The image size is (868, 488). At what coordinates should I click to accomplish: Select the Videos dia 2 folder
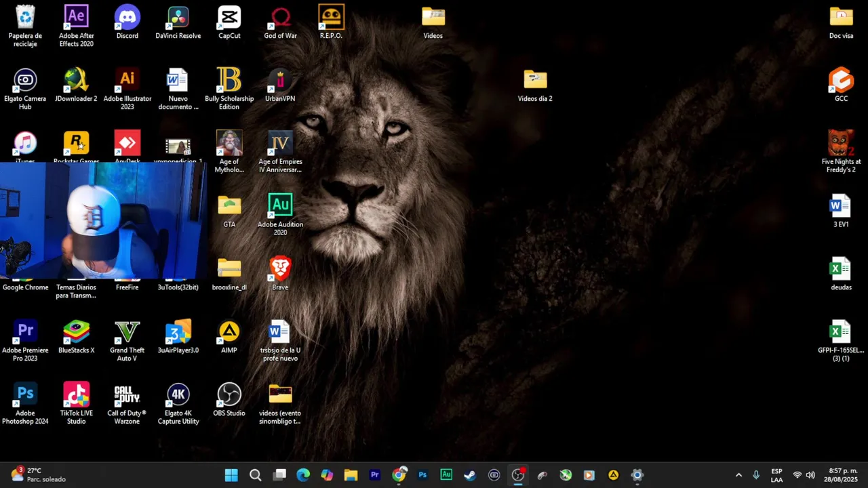click(535, 85)
